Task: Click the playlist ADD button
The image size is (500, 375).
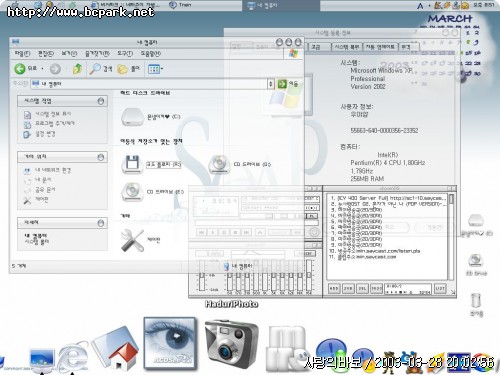Action: tap(334, 289)
